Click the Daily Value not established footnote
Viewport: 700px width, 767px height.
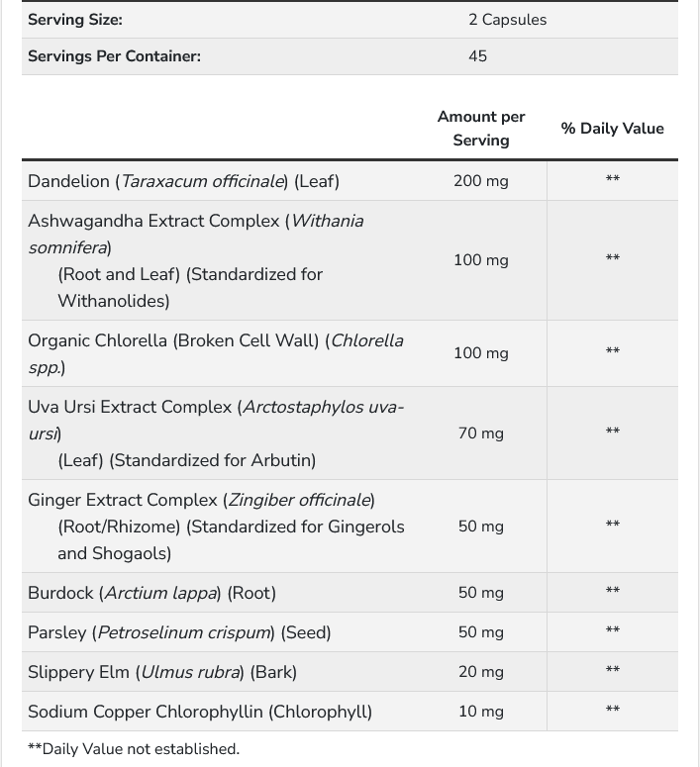coord(134,749)
